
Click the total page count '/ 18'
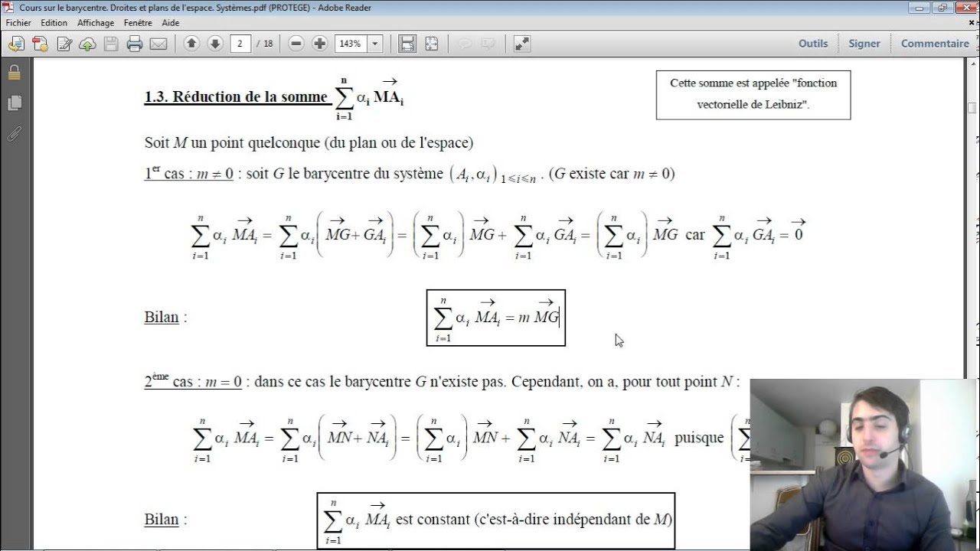[265, 44]
